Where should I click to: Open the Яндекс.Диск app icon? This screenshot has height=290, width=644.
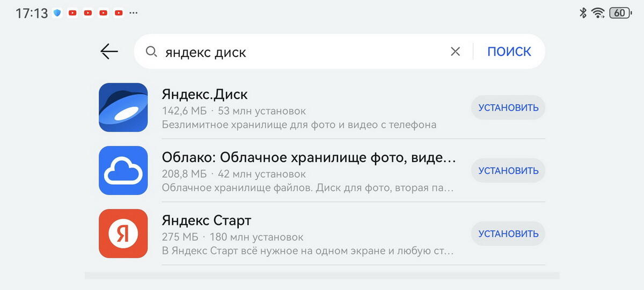click(x=123, y=107)
